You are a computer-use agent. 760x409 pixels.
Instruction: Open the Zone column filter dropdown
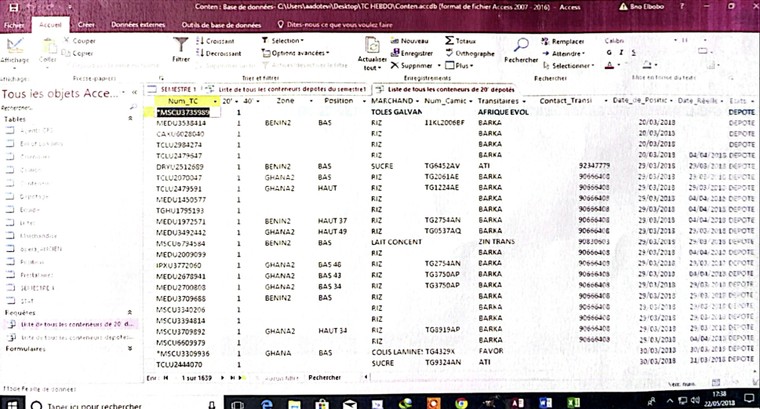306,102
